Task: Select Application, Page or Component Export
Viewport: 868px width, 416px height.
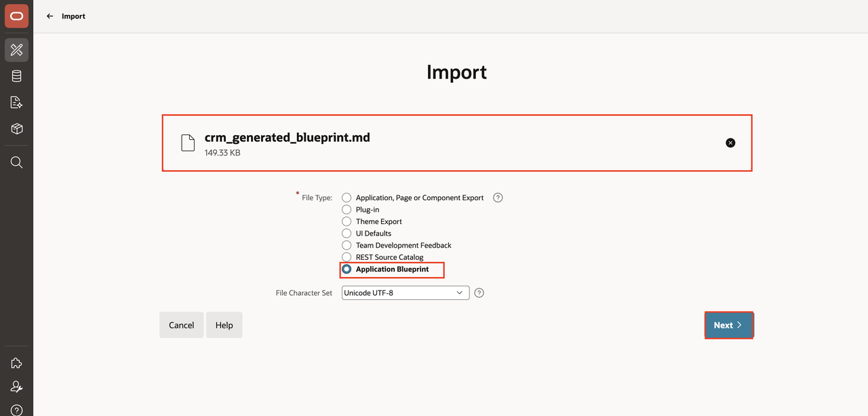Action: pyautogui.click(x=347, y=197)
